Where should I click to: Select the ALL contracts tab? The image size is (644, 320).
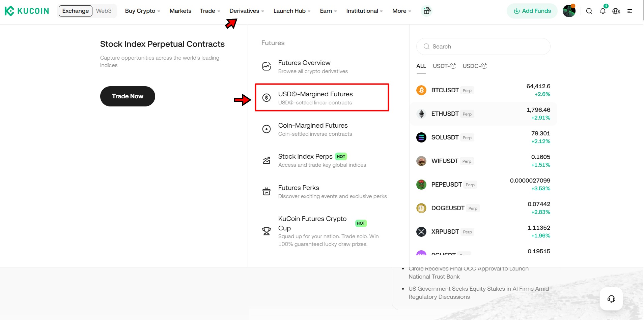[421, 66]
